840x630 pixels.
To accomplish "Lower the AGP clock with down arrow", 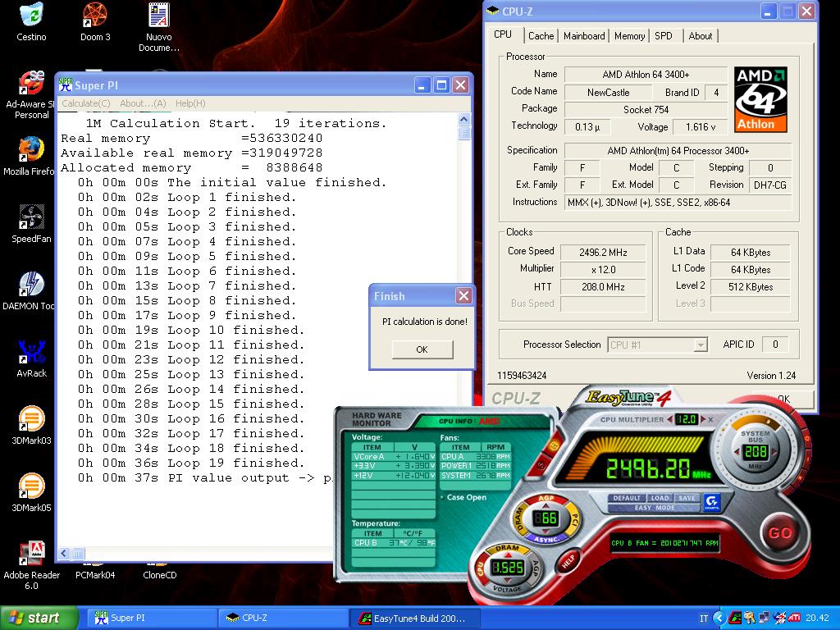I will click(546, 532).
